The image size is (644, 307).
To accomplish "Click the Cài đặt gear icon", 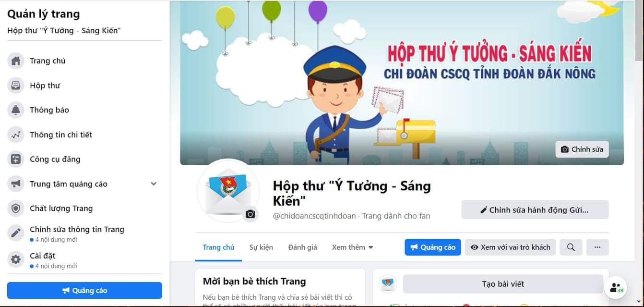I will point(16,259).
